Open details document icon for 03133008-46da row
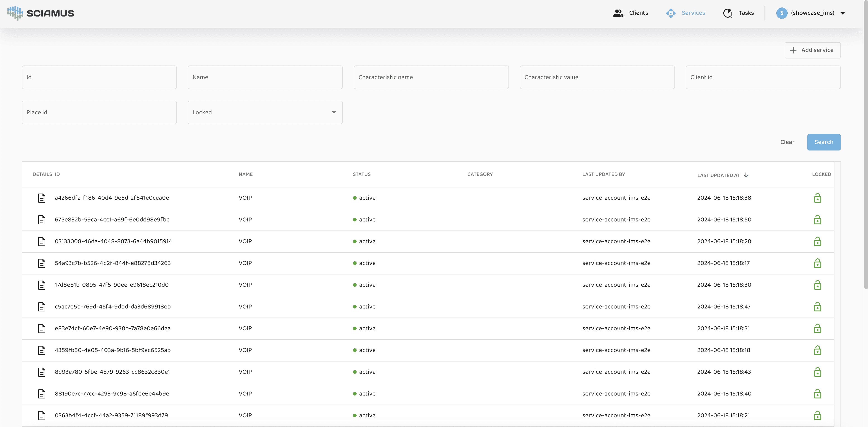This screenshot has height=427, width=868. pyautogui.click(x=41, y=242)
